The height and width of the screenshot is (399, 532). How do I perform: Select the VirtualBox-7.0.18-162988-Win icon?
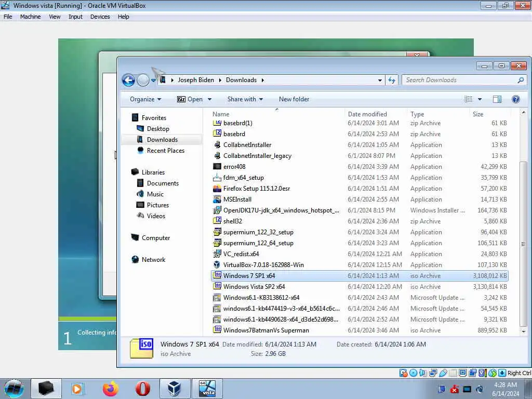[217, 264]
